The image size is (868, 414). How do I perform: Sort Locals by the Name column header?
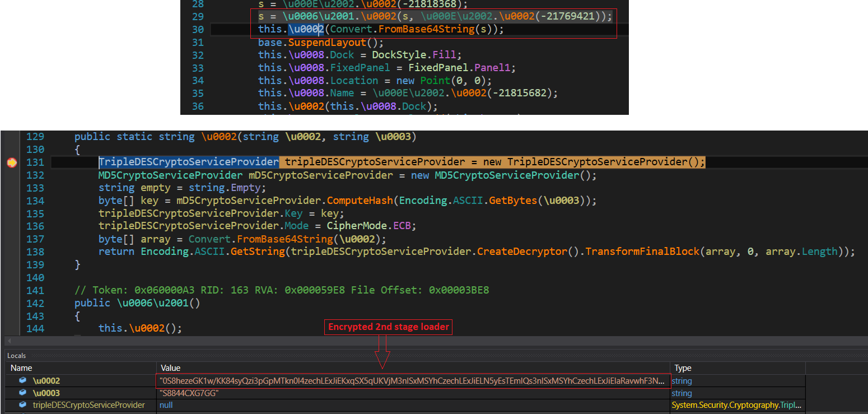(22, 368)
